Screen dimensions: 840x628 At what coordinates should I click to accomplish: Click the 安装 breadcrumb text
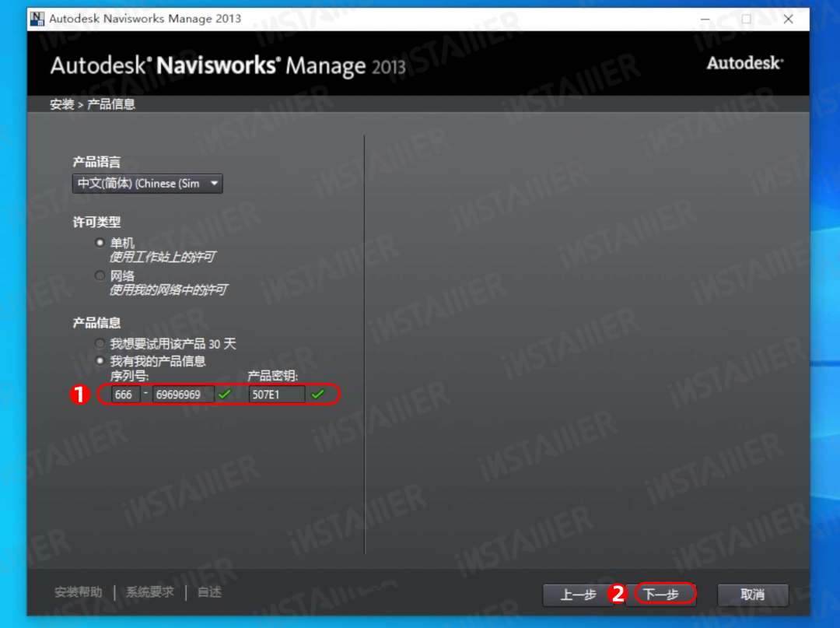coord(62,104)
